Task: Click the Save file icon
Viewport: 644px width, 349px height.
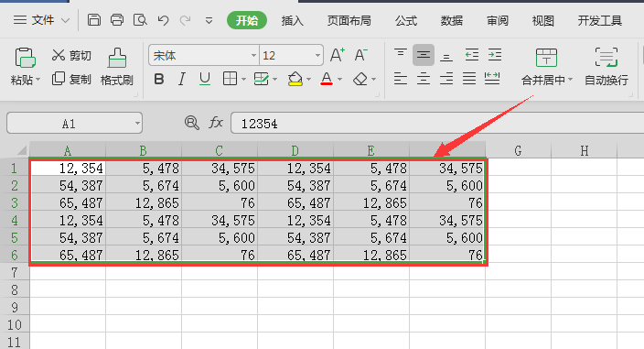Action: (x=94, y=20)
